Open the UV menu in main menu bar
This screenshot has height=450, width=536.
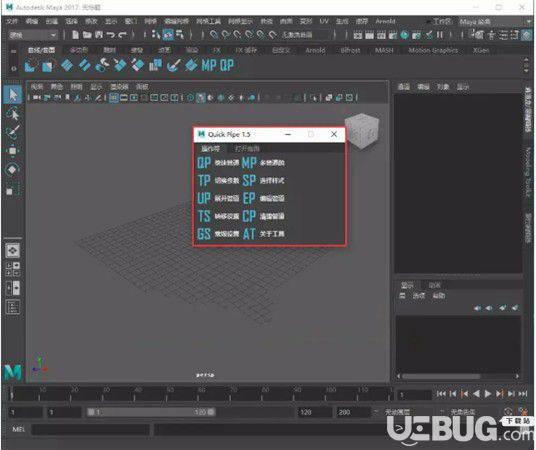(324, 21)
